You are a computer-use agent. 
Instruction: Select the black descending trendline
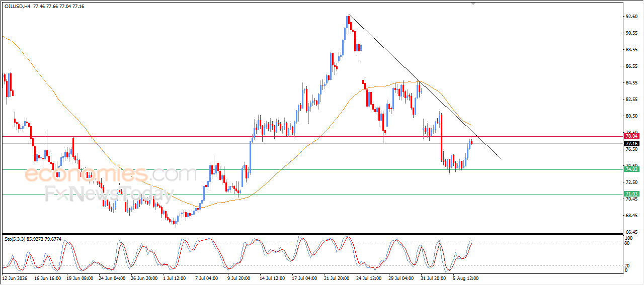pyautogui.click(x=425, y=87)
